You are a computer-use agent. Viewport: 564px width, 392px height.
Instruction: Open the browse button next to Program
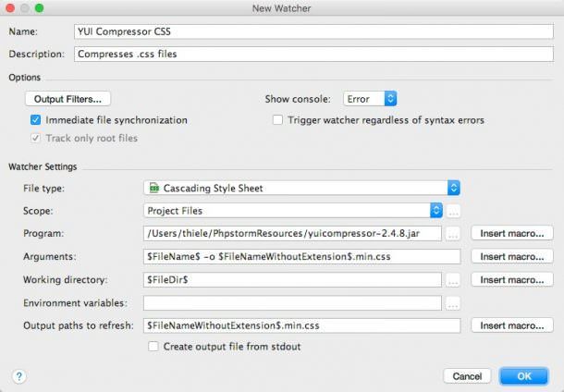[x=453, y=234]
